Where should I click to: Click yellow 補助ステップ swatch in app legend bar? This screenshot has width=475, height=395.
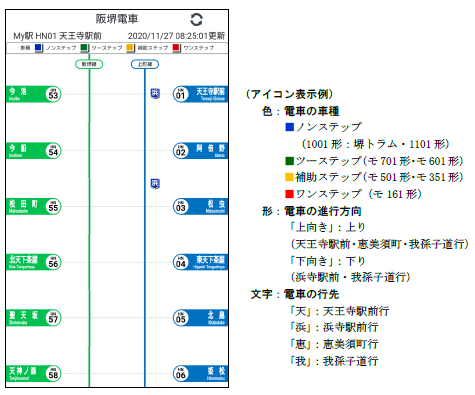click(130, 48)
